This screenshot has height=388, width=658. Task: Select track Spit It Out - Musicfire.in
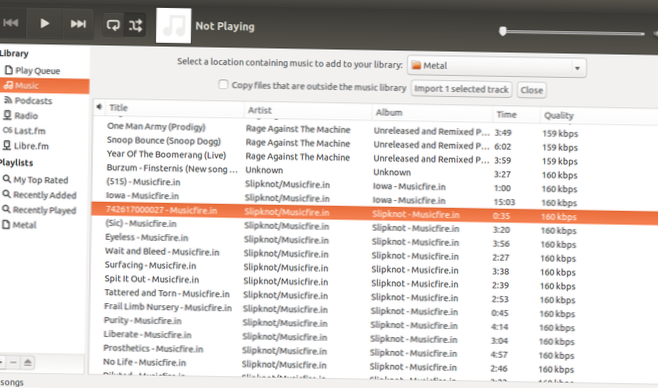point(152,279)
